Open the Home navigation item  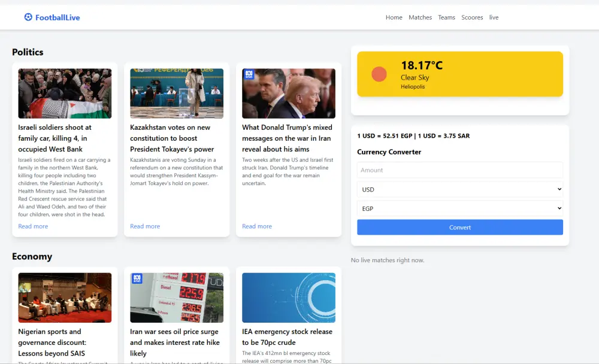(x=394, y=17)
